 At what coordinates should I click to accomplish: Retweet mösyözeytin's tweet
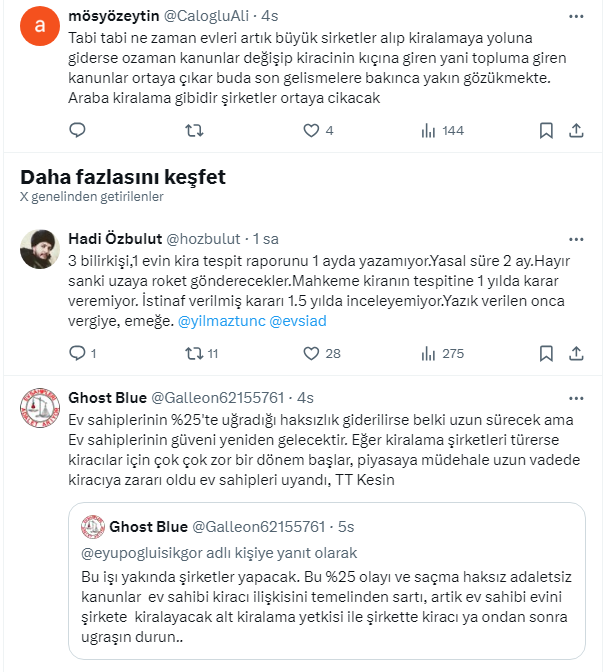pyautogui.click(x=195, y=130)
